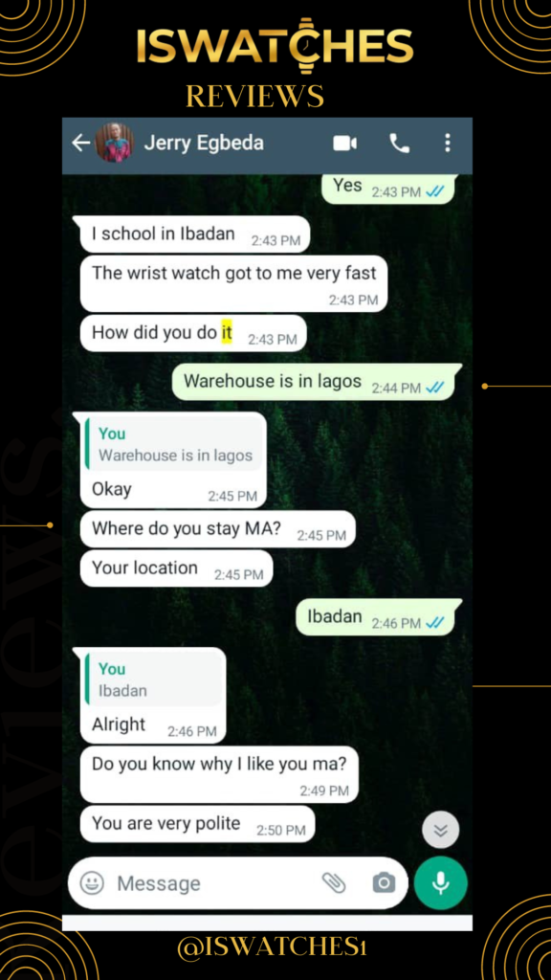Jump to latest messages with double-chevron button
The height and width of the screenshot is (980, 551).
[x=440, y=830]
